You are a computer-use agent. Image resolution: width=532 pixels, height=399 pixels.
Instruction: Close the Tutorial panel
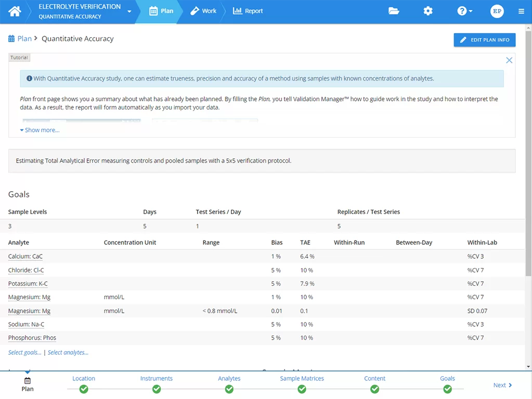click(x=509, y=60)
